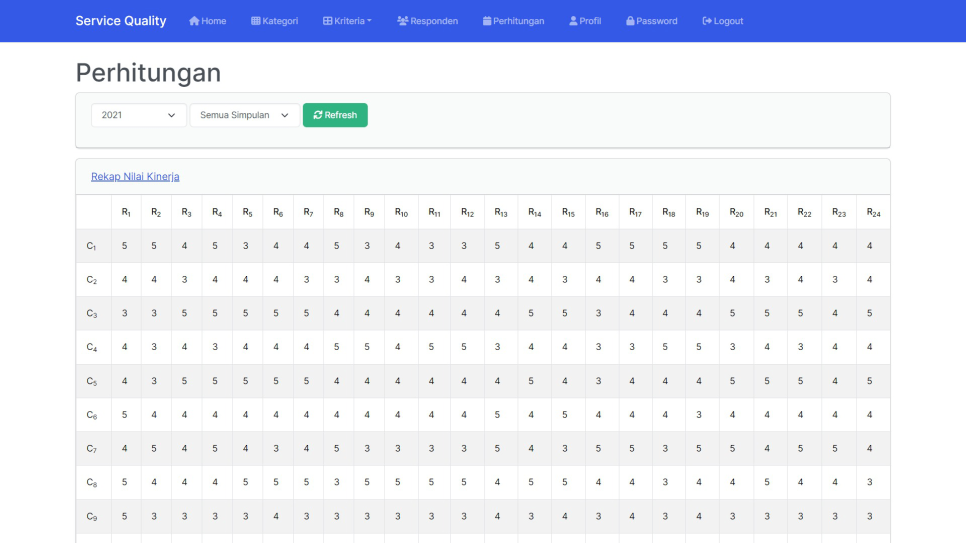Image resolution: width=966 pixels, height=543 pixels.
Task: Open the Semua Simpulan dropdown
Action: pyautogui.click(x=245, y=115)
